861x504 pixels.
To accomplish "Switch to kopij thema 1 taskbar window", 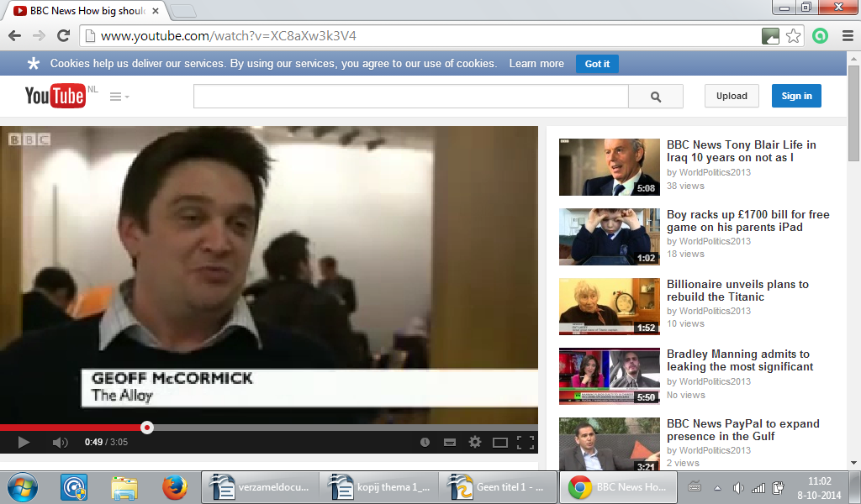I will pyautogui.click(x=381, y=487).
